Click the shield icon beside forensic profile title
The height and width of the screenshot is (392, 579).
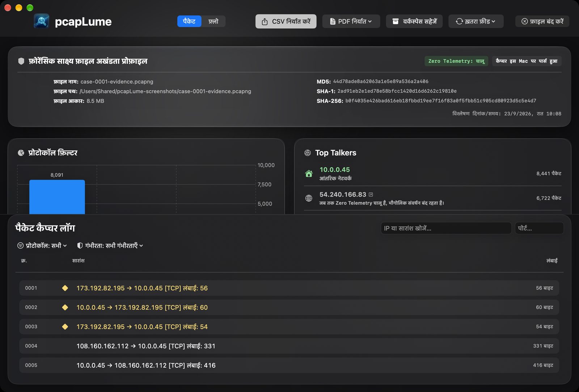(21, 61)
